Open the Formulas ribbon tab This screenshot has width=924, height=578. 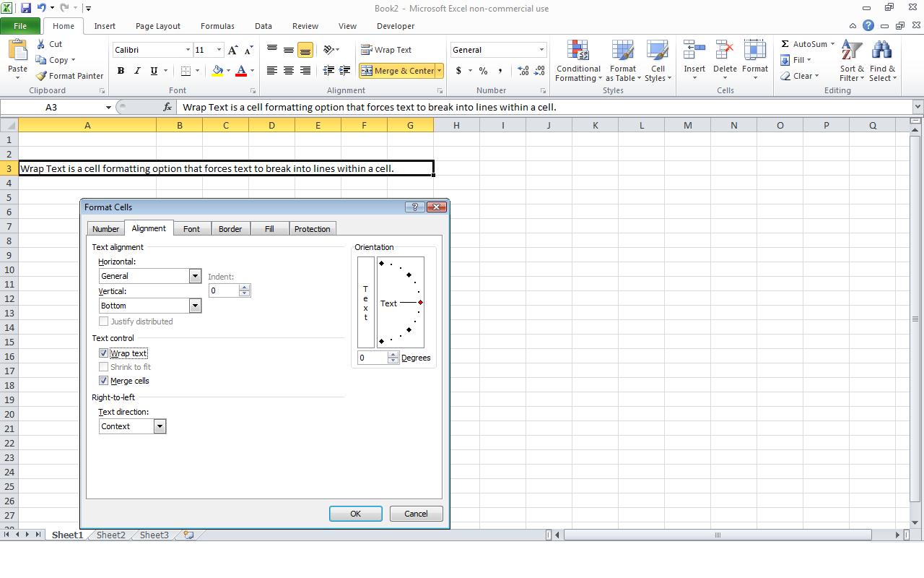point(217,26)
